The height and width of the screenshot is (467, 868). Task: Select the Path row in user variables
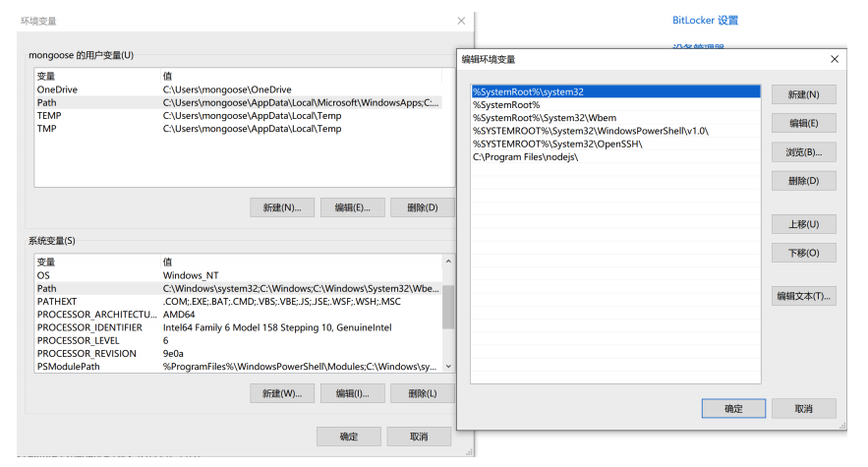(x=239, y=102)
